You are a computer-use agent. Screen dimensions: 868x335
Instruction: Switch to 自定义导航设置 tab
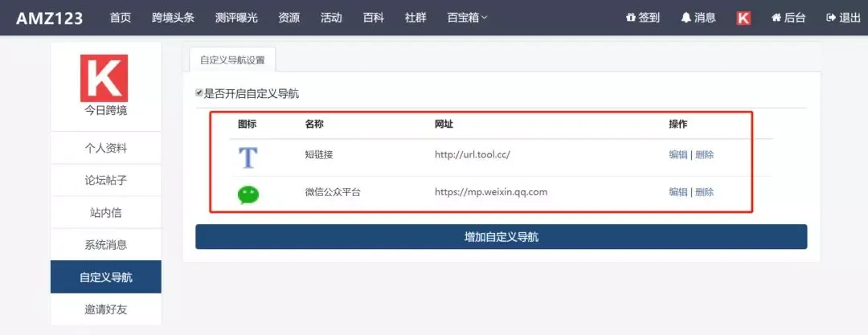point(232,60)
